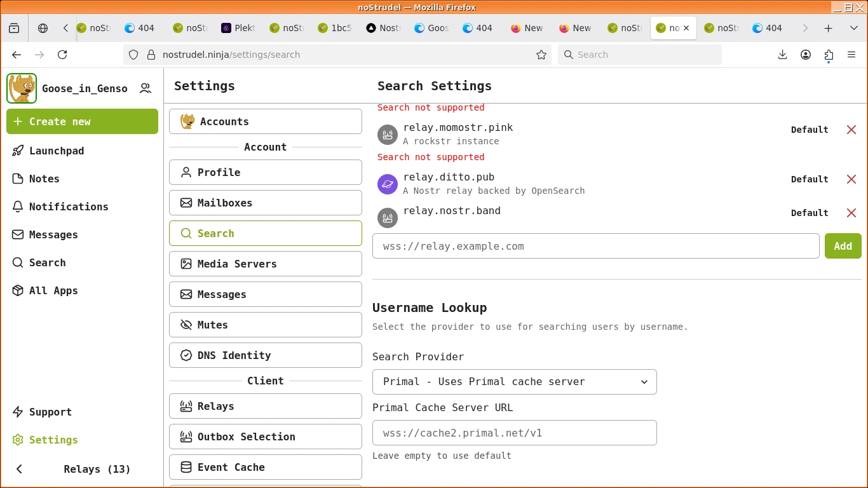868x488 pixels.
Task: Open Media Servers settings
Action: (266, 264)
